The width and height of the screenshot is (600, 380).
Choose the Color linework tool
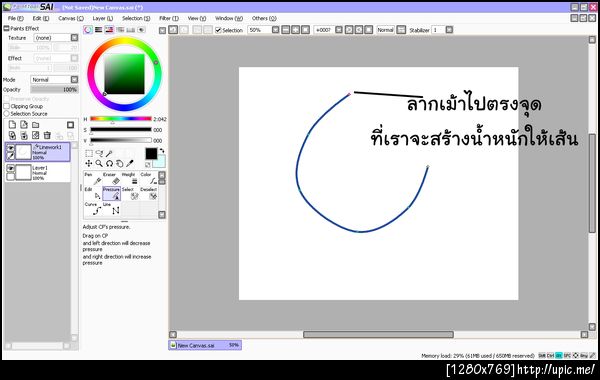click(148, 178)
